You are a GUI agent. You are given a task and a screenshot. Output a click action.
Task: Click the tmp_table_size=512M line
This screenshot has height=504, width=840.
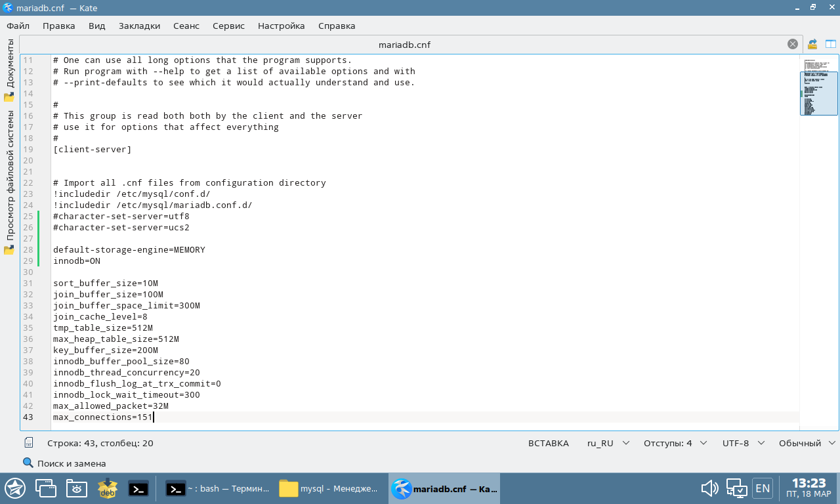[103, 328]
